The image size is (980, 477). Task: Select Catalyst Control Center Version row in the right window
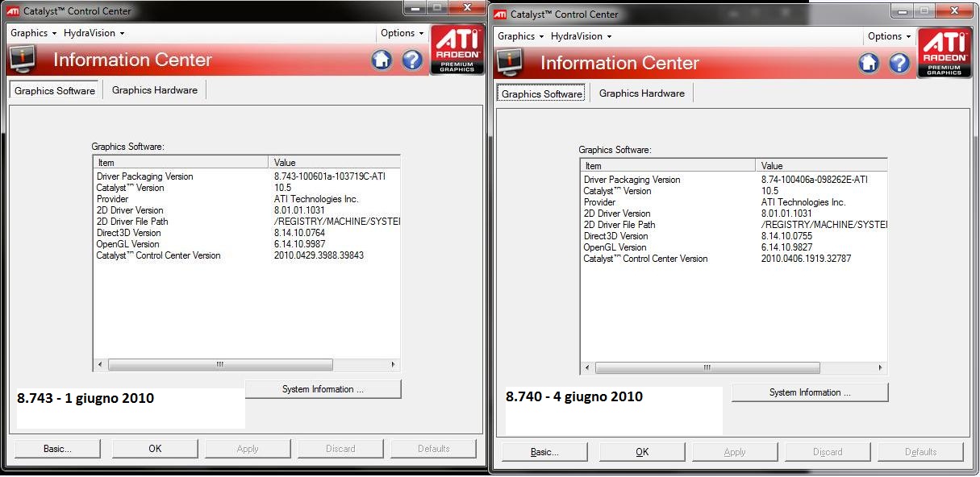[x=734, y=259]
